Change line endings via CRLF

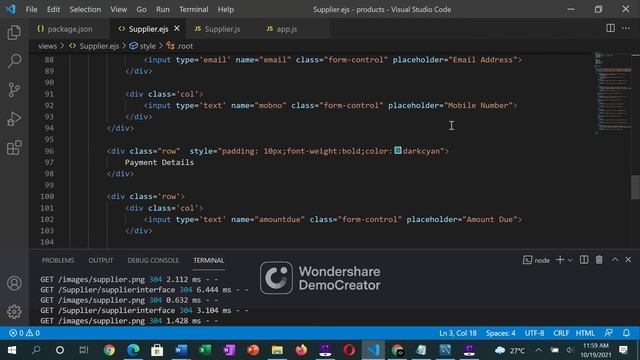561,333
